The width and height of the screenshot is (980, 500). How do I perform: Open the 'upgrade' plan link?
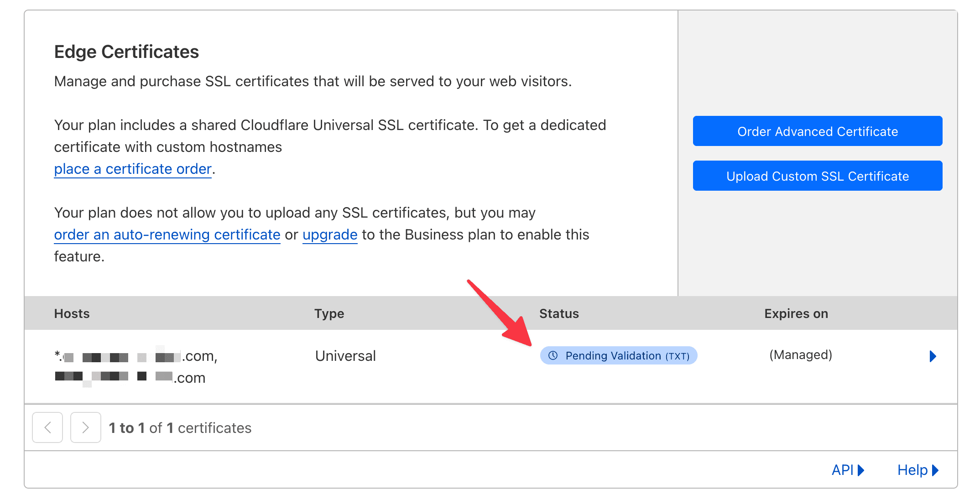(330, 234)
